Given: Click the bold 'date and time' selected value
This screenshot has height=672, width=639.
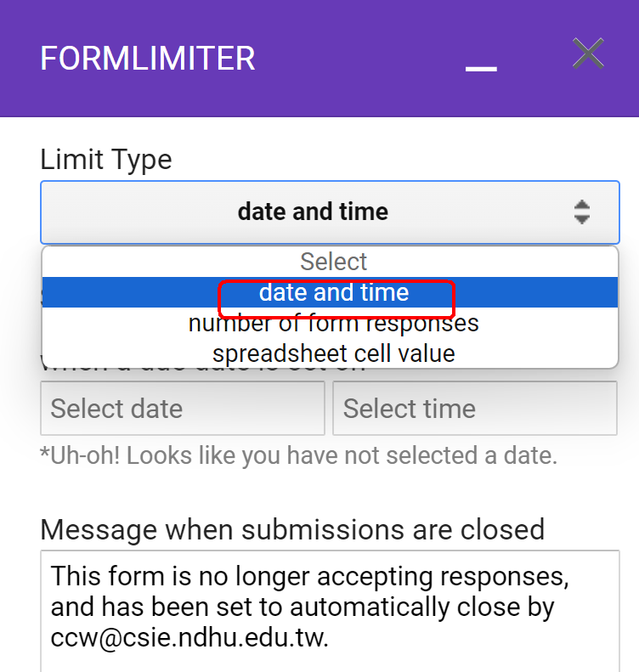Looking at the screenshot, I should (x=313, y=212).
